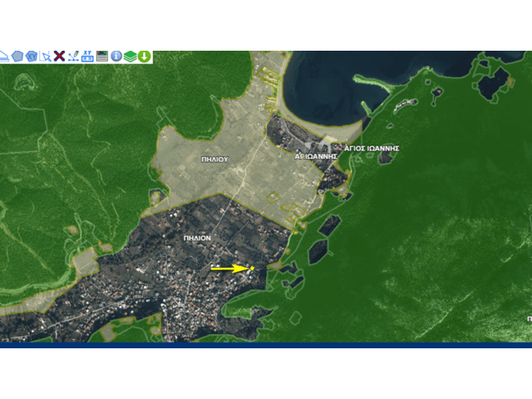532x399 pixels.
Task: Open the green layers stack icon
Action: pyautogui.click(x=131, y=57)
